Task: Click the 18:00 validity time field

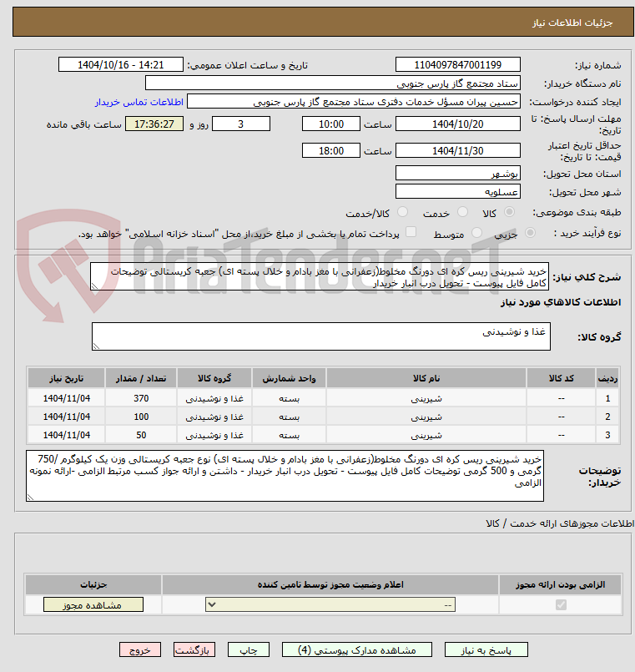Action: click(331, 150)
